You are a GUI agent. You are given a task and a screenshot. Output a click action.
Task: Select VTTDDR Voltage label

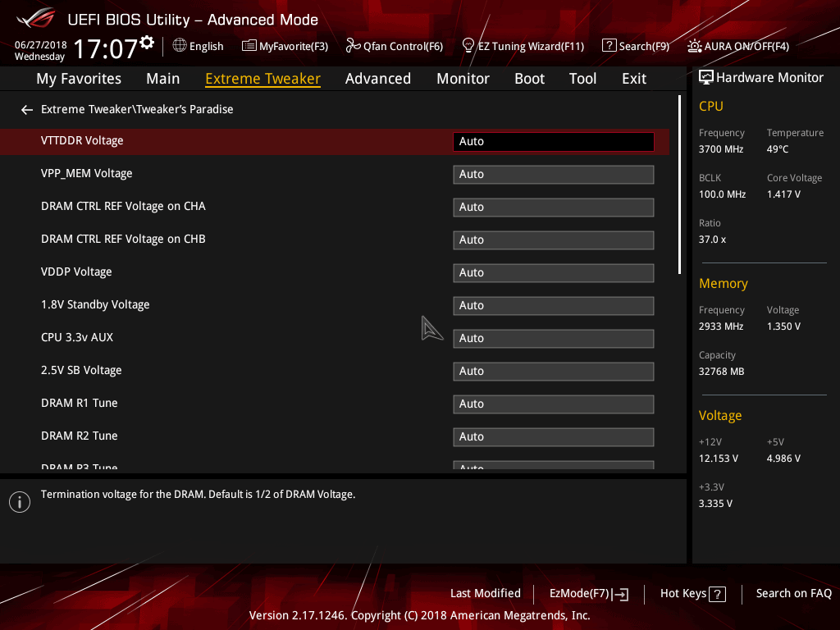(x=82, y=141)
